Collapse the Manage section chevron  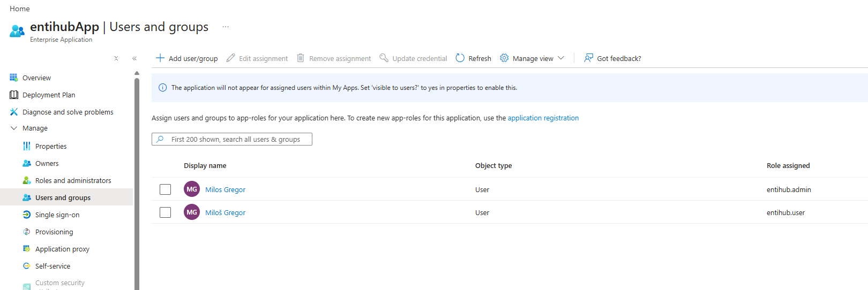click(14, 128)
